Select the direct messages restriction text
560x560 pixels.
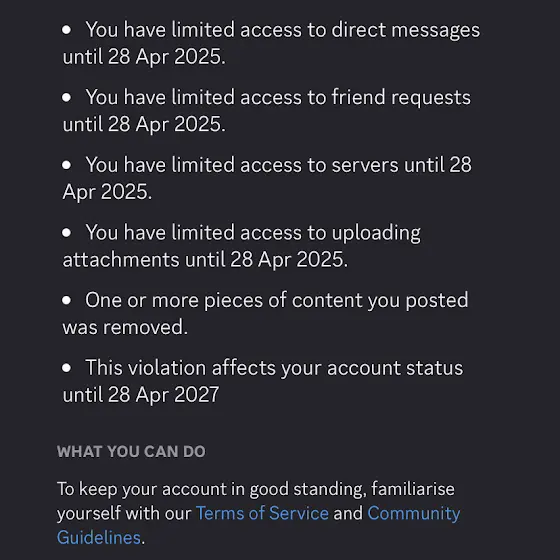click(271, 43)
